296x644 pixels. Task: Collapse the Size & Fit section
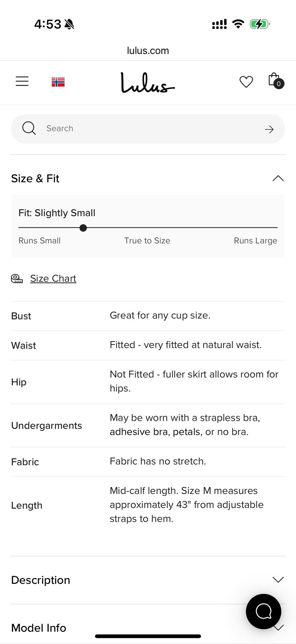point(278,178)
